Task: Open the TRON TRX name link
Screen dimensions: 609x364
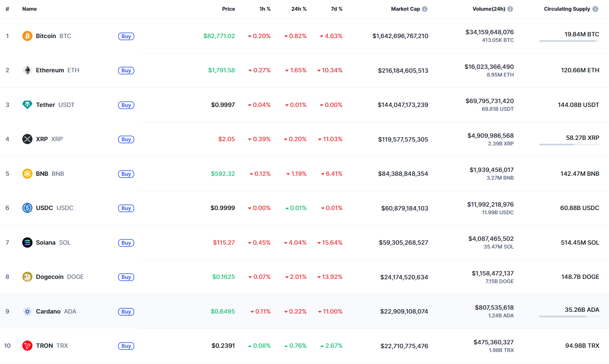Action: 52,346
